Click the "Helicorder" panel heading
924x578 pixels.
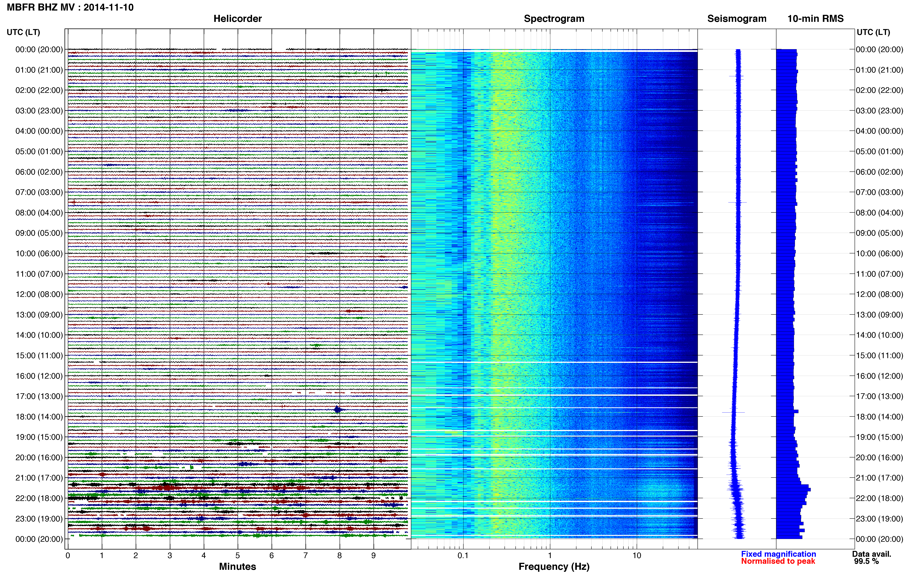tap(238, 19)
